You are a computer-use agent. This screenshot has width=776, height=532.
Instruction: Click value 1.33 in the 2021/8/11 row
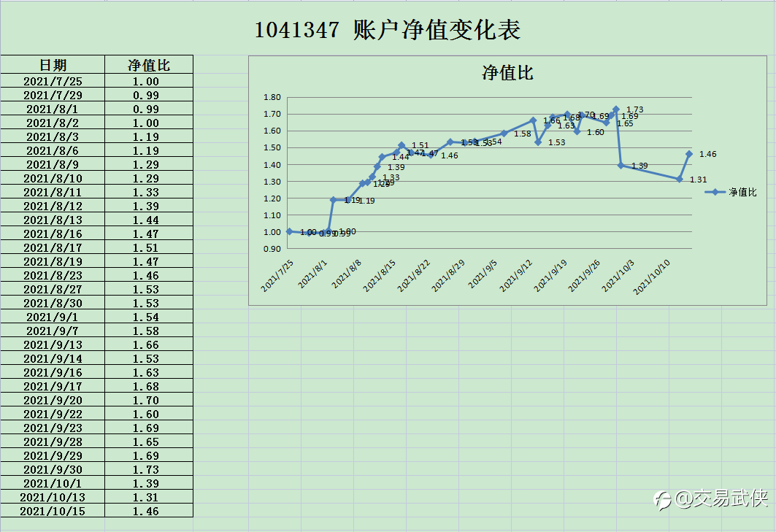(x=148, y=192)
